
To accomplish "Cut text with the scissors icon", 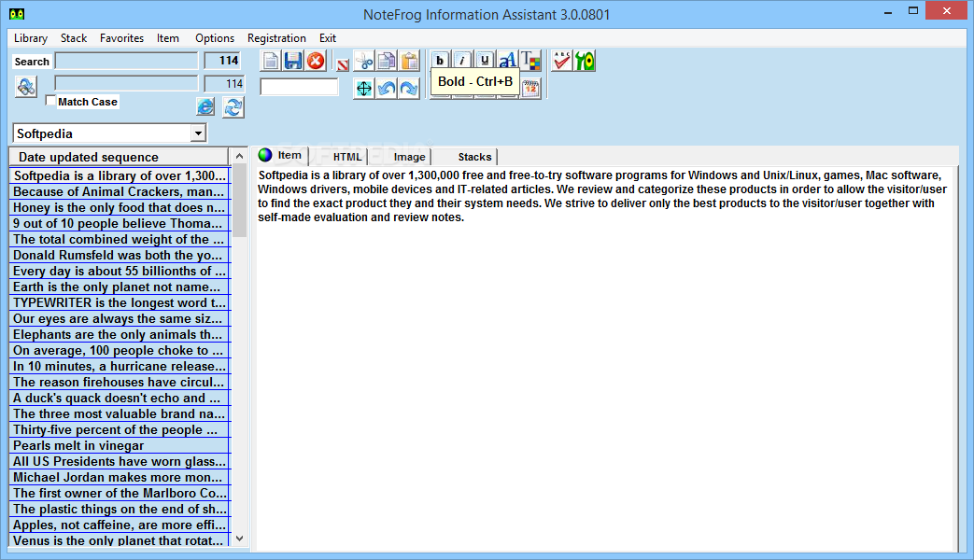I will tap(364, 61).
